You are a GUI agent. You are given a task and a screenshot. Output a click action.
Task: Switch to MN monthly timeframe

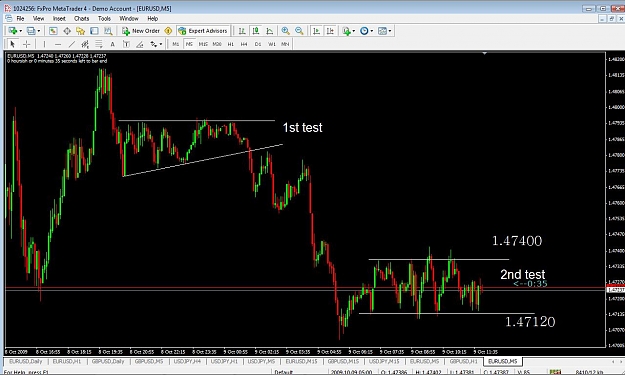point(285,44)
